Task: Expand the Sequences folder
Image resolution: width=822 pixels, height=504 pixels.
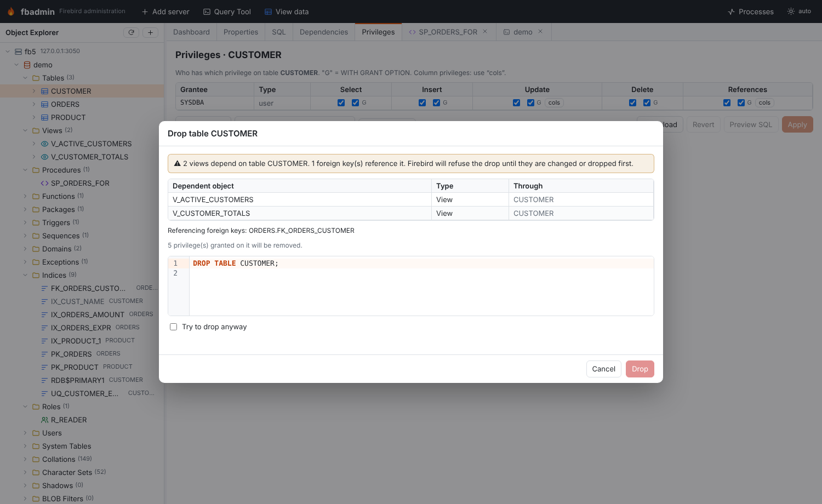Action: click(25, 236)
